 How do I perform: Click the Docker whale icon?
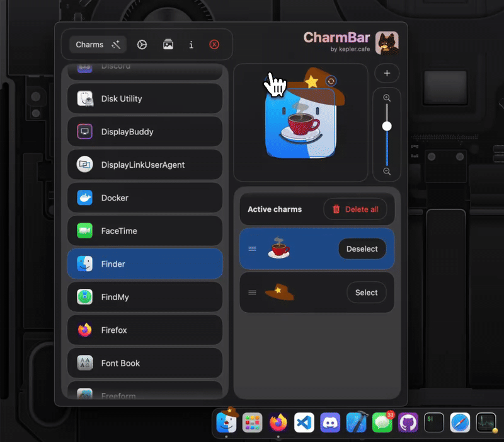(85, 198)
